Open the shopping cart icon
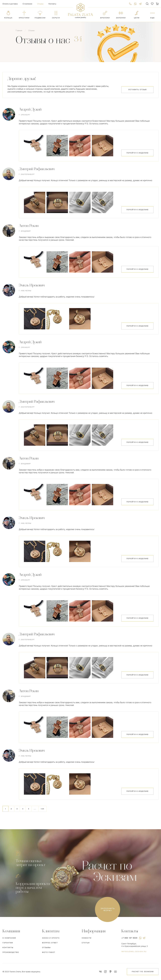The image size is (161, 980). [157, 4]
